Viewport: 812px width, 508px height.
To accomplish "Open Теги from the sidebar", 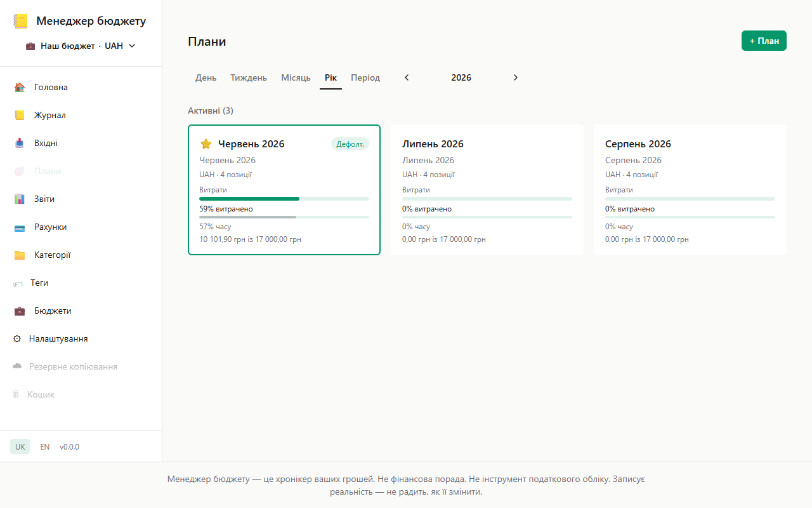I will click(x=81, y=283).
